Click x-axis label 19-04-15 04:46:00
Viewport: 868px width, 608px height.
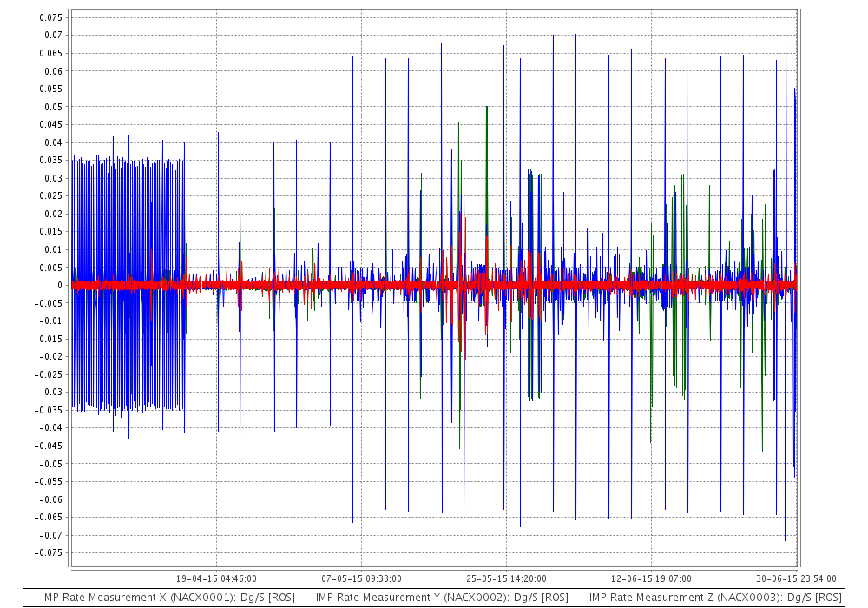coord(216,578)
